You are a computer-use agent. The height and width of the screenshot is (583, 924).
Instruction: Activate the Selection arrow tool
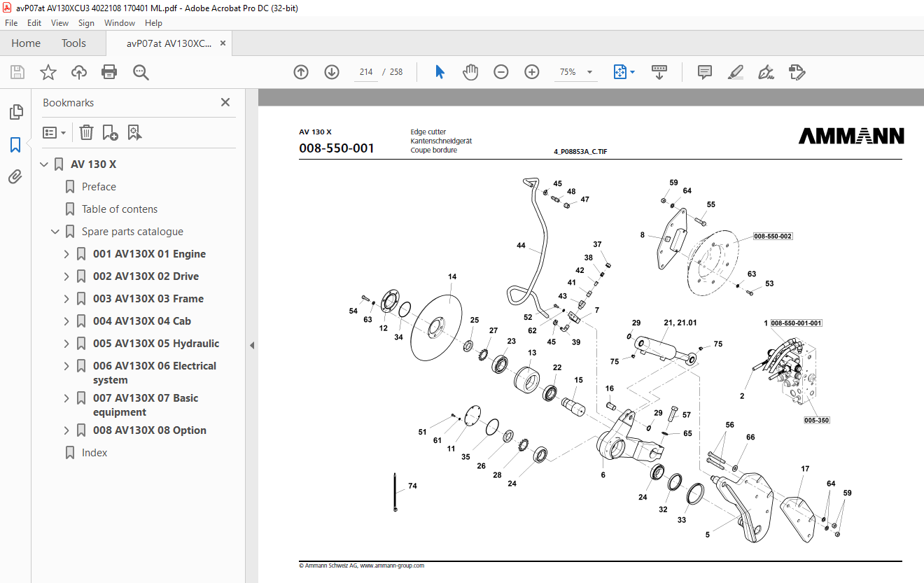pyautogui.click(x=440, y=72)
